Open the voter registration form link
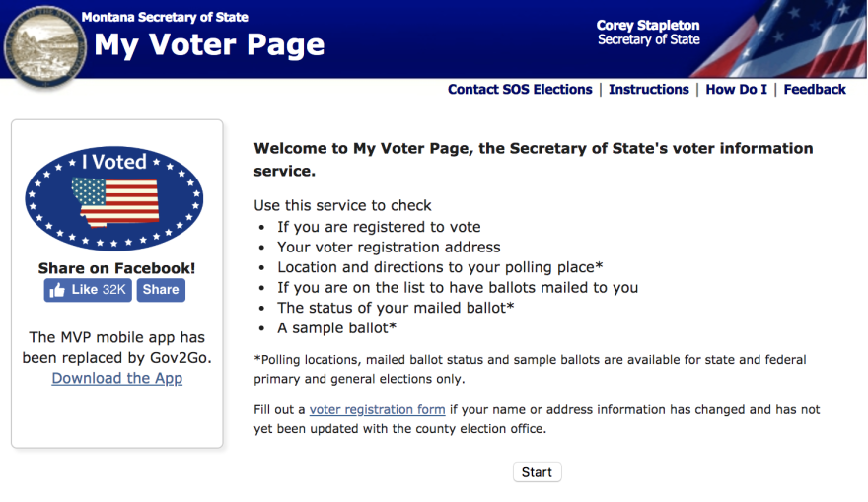This screenshot has height=502, width=868. [377, 409]
